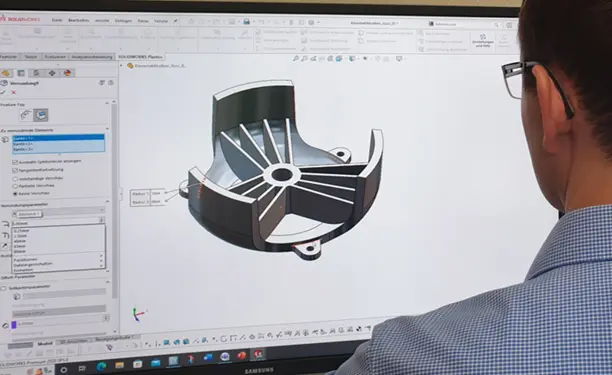This screenshot has width=612, height=375.
Task: Expand the flyout design tree arrow
Action: (x=121, y=66)
